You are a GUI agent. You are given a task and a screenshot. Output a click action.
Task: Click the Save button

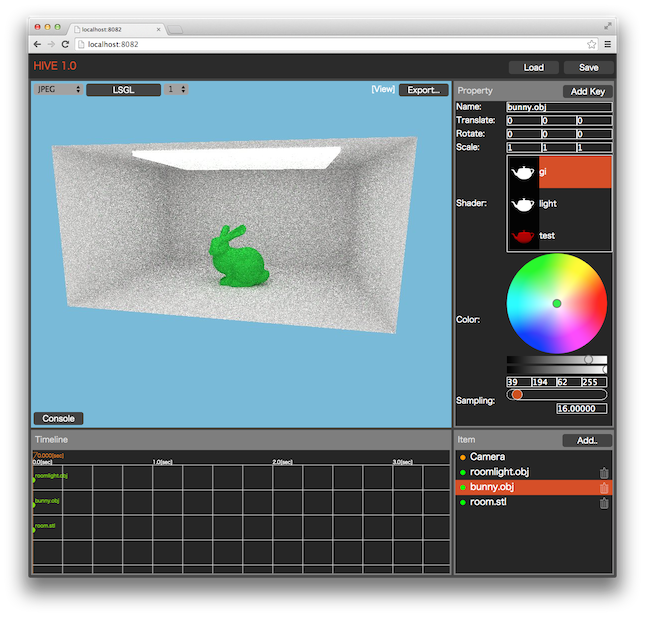point(589,67)
